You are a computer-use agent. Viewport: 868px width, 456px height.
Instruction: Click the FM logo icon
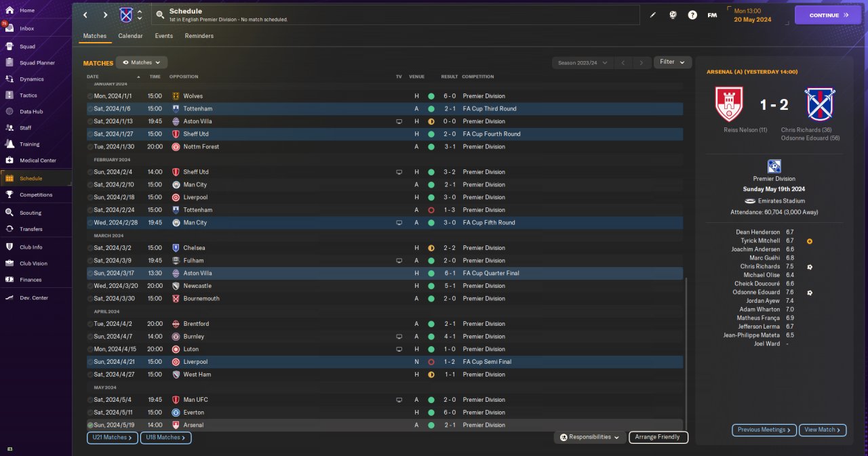coord(712,15)
